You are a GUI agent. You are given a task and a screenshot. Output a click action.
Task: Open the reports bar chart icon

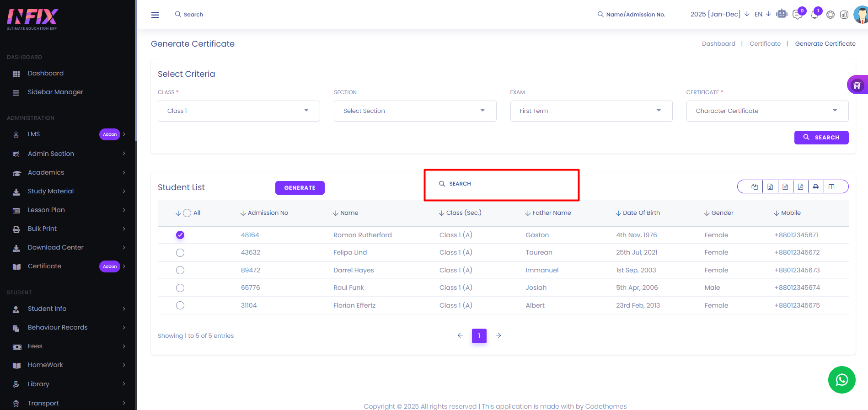pos(844,15)
